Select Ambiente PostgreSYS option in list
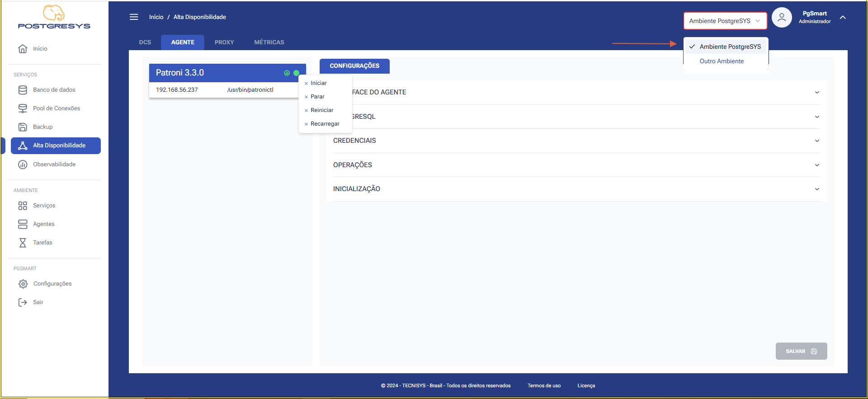Viewport: 868px width, 399px height. [x=726, y=47]
